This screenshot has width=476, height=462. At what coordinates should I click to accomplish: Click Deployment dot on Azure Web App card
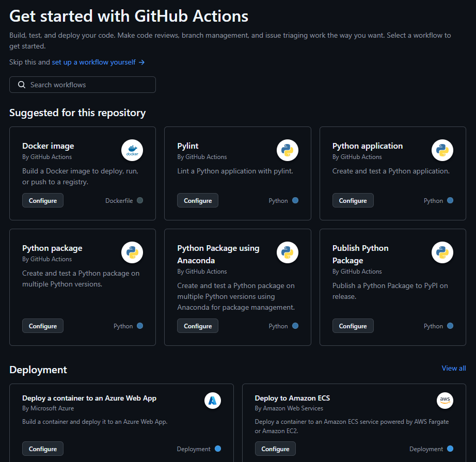pyautogui.click(x=218, y=449)
